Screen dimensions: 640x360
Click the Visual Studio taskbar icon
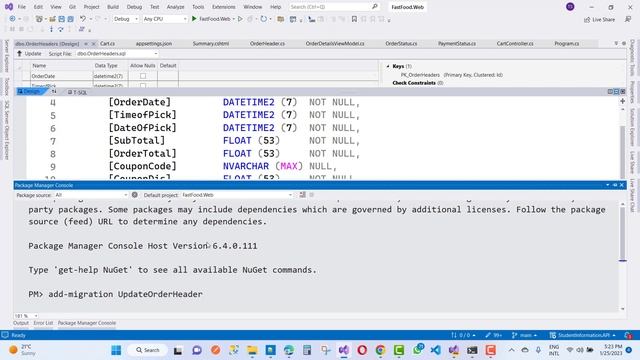pos(344,350)
